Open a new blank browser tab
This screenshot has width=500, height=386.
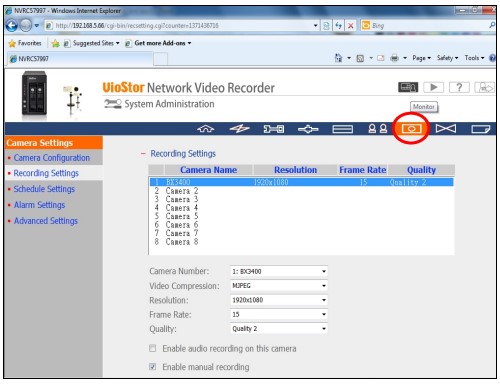[161, 60]
